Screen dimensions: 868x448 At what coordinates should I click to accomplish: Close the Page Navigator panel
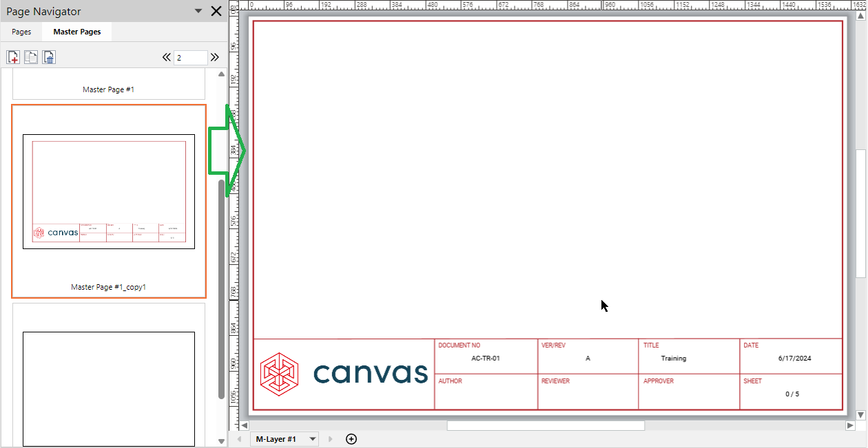tap(216, 11)
